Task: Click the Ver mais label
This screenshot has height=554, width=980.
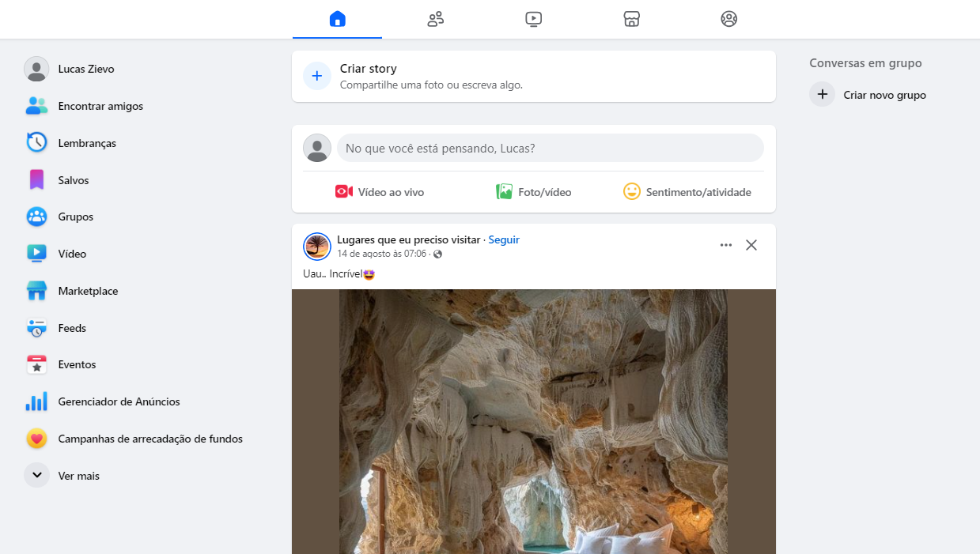Action: click(x=79, y=476)
